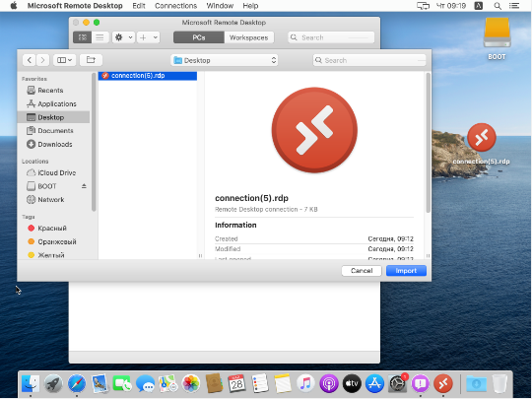Go forward in file dialog
The height and width of the screenshot is (399, 532).
(x=42, y=60)
